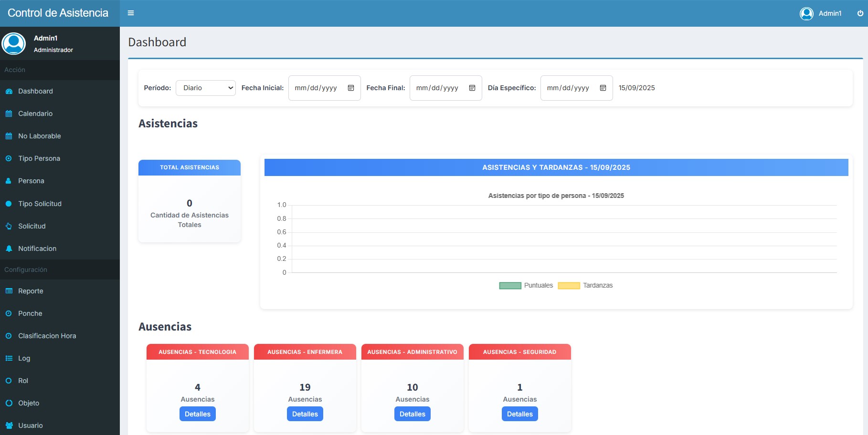Image resolution: width=868 pixels, height=435 pixels.
Task: Open Fecha Inicial calendar picker icon
Action: (351, 88)
